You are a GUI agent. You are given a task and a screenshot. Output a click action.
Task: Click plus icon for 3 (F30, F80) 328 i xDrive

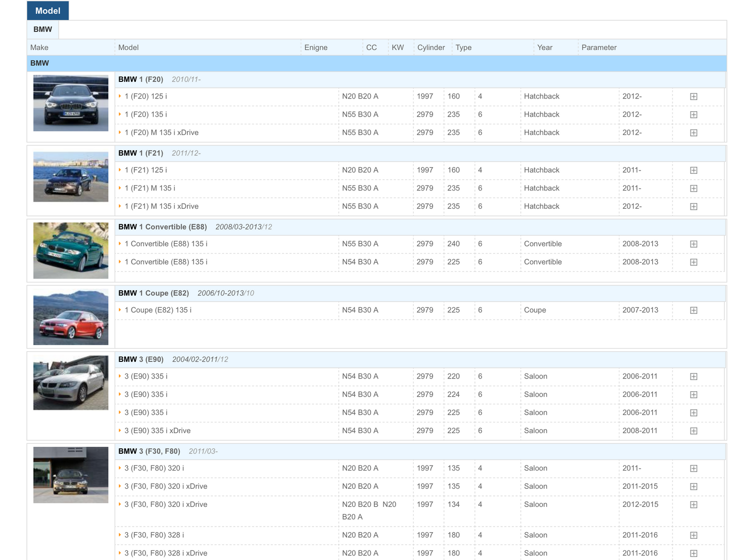[x=694, y=553]
